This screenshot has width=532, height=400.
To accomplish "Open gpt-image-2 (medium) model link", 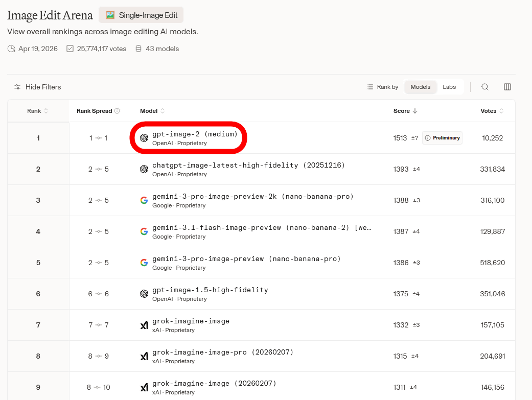I will pos(195,134).
